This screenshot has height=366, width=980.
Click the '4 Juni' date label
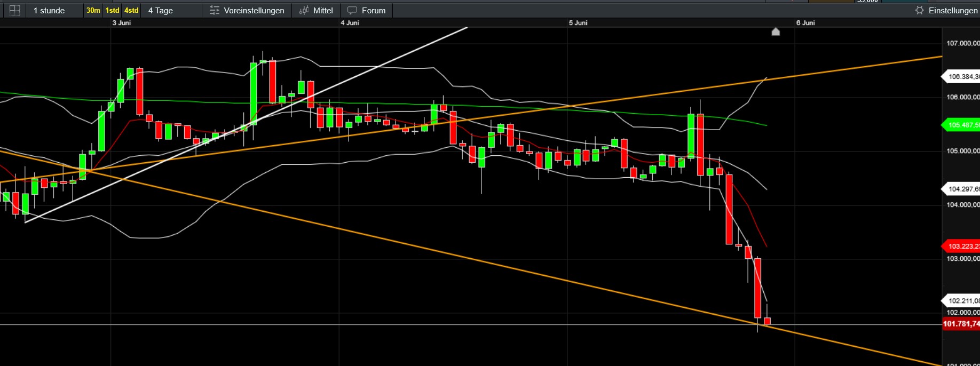[350, 23]
